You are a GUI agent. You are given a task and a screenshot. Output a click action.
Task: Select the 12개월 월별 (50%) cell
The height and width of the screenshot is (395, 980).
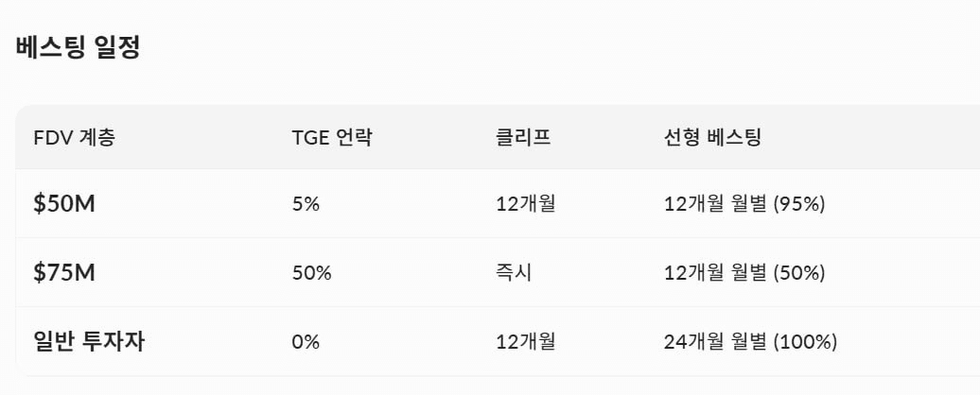(x=745, y=272)
